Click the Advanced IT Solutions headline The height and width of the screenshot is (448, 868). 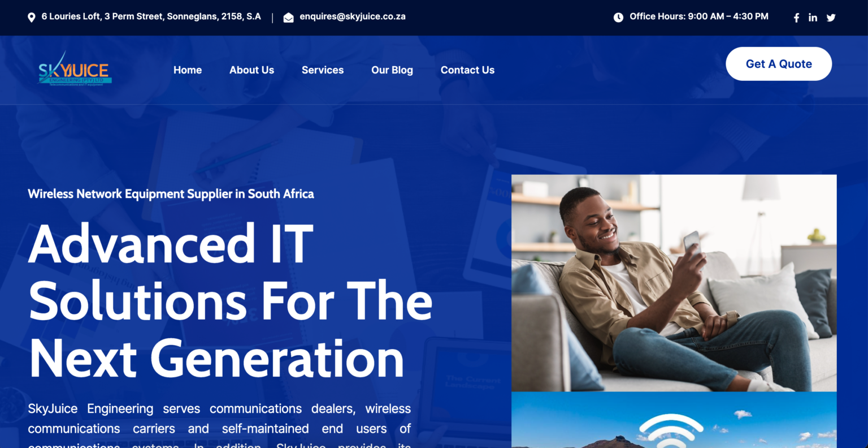point(231,301)
